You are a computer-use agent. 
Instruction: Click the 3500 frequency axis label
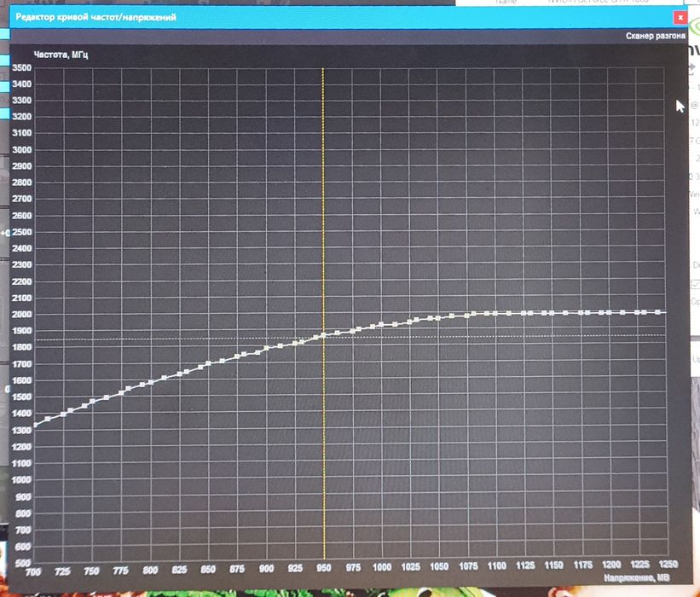pos(22,68)
